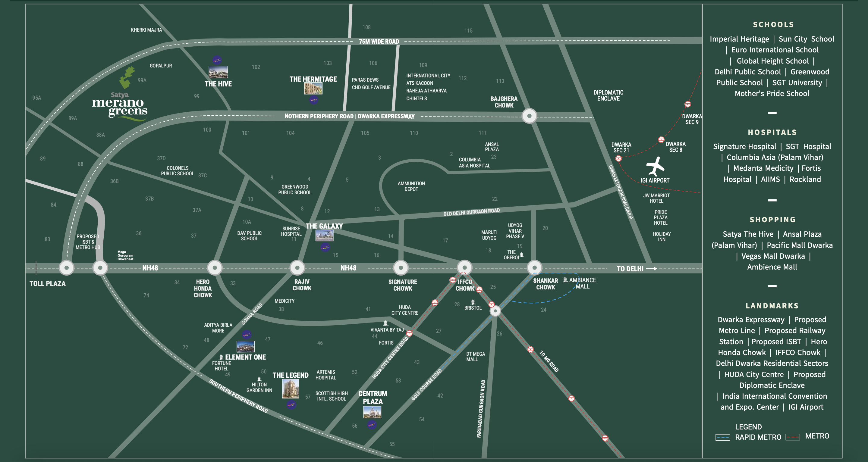Click the 'SOUTHERN PERIPHERY ROAD' label
This screenshot has width=868, height=462.
239,396
